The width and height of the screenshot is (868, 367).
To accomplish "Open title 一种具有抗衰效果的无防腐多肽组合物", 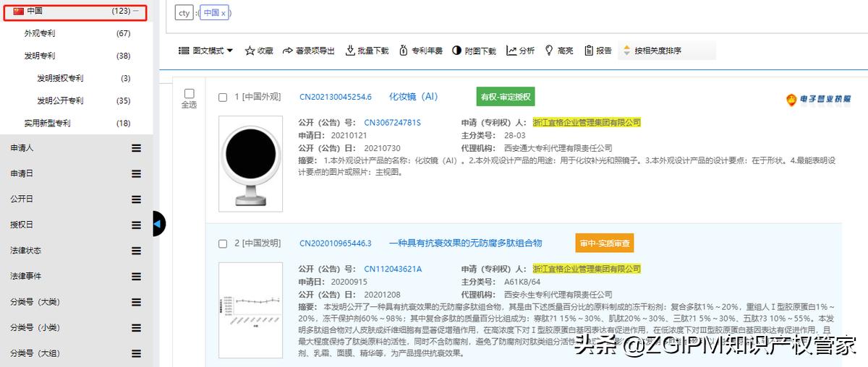I will tap(465, 243).
